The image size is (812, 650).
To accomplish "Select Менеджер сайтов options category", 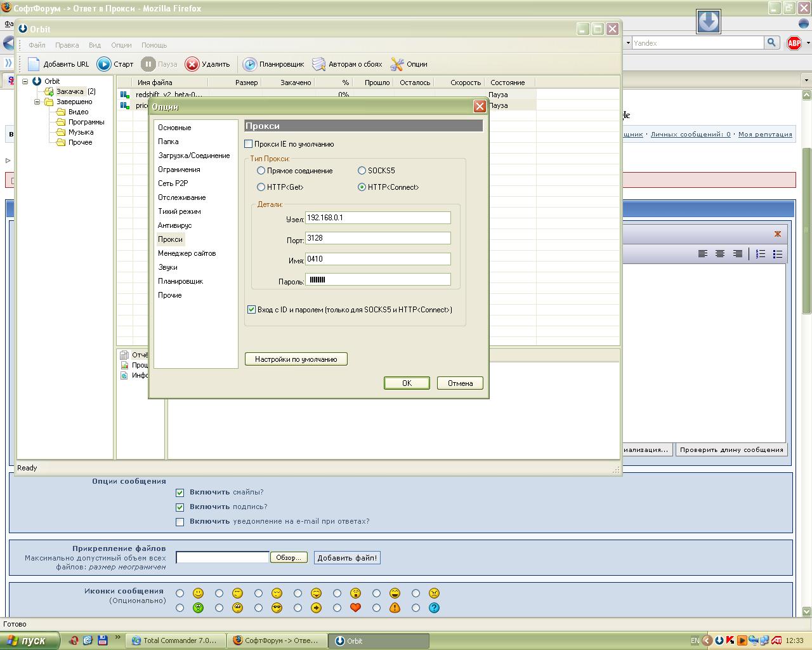I will (187, 253).
